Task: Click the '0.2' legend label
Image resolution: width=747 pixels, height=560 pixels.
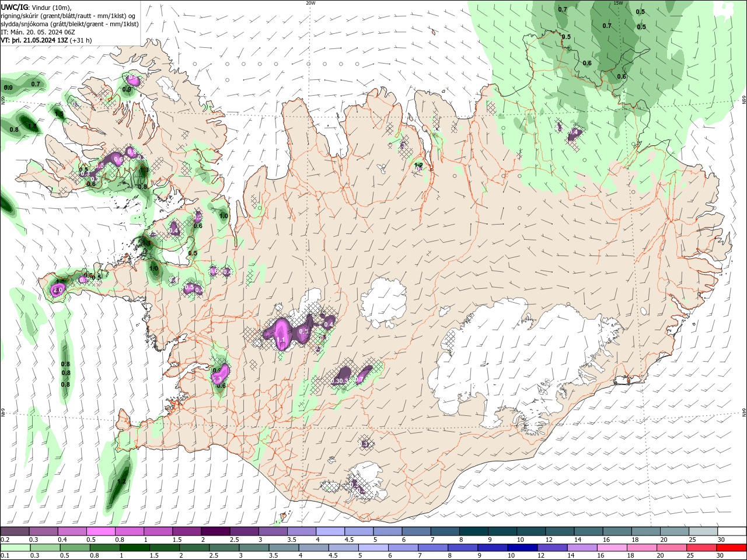Action: pyautogui.click(x=5, y=540)
